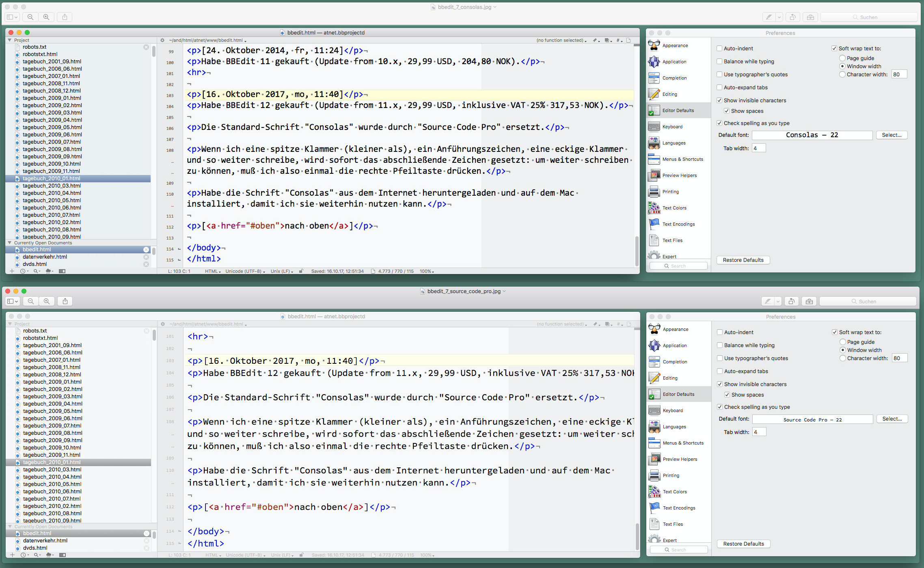The height and width of the screenshot is (568, 924).
Task: Click Select... beside the Source Code Pro – 22 font
Action: [892, 419]
